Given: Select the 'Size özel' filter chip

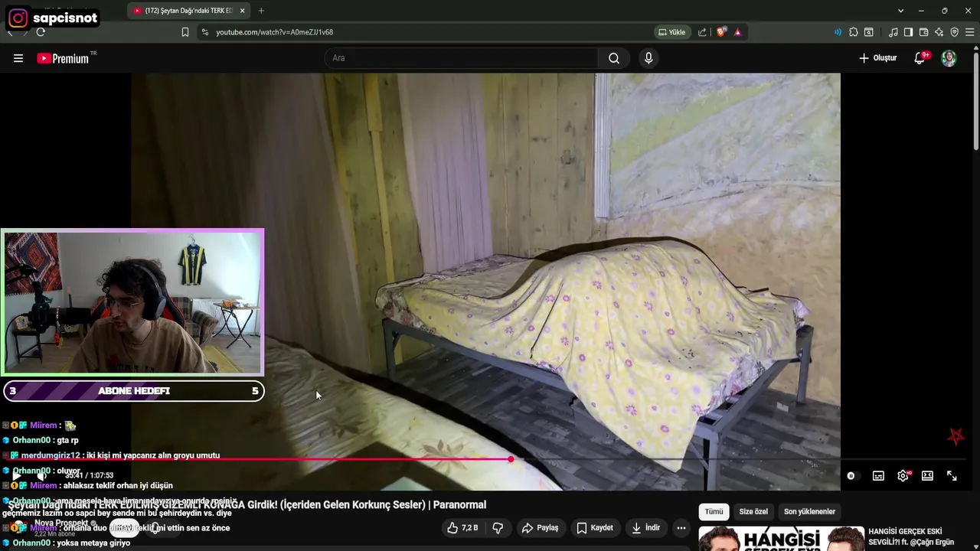Looking at the screenshot, I should point(753,511).
